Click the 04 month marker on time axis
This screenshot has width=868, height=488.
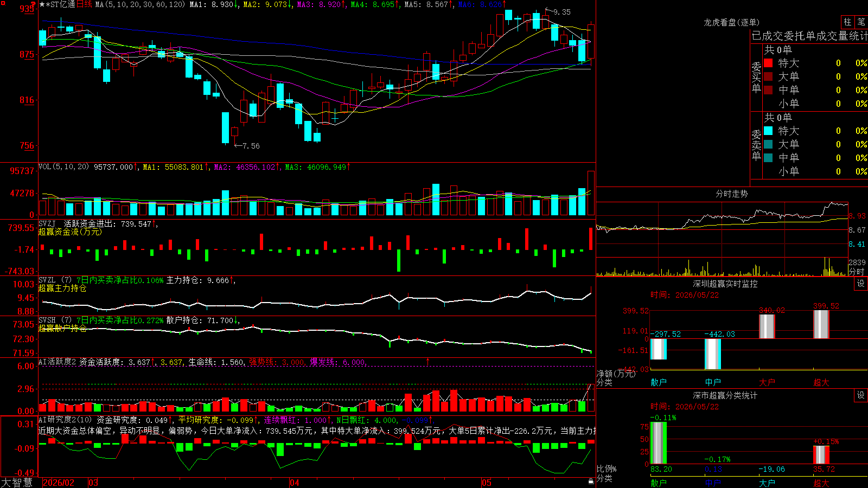coord(295,483)
